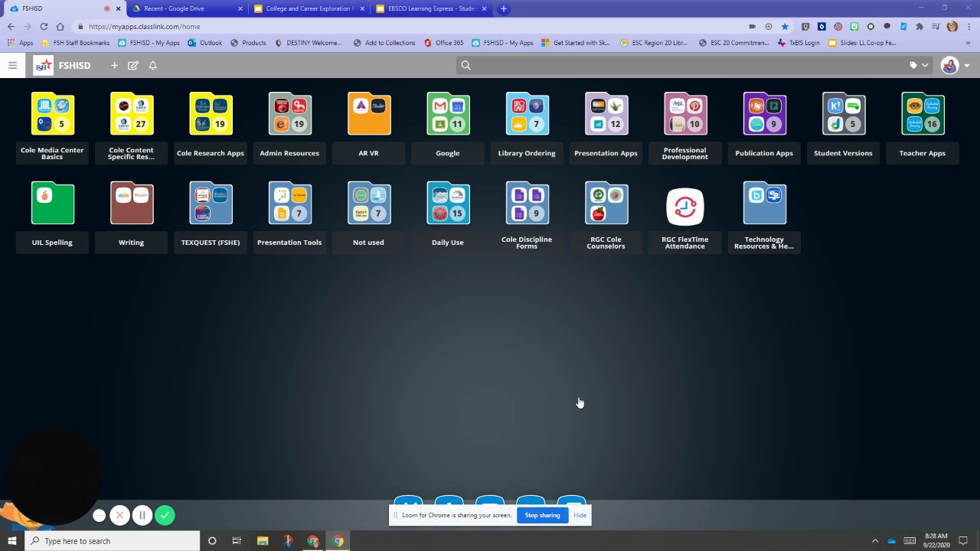Open the ClassLink user profile dropdown
The image size is (980, 551).
[x=955, y=65]
